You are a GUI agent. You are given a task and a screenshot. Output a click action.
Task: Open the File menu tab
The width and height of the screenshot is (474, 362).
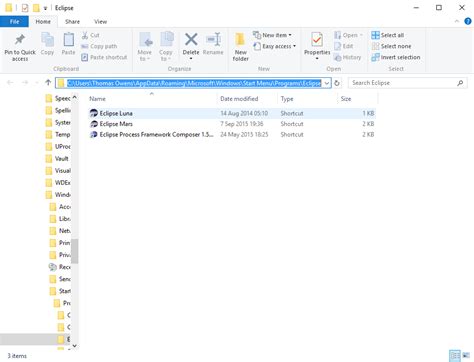click(14, 22)
